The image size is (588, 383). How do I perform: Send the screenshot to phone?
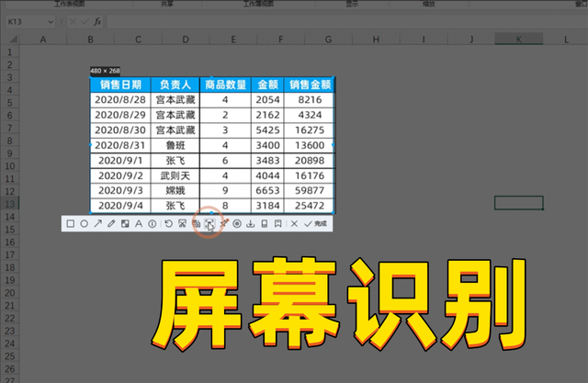(x=265, y=224)
